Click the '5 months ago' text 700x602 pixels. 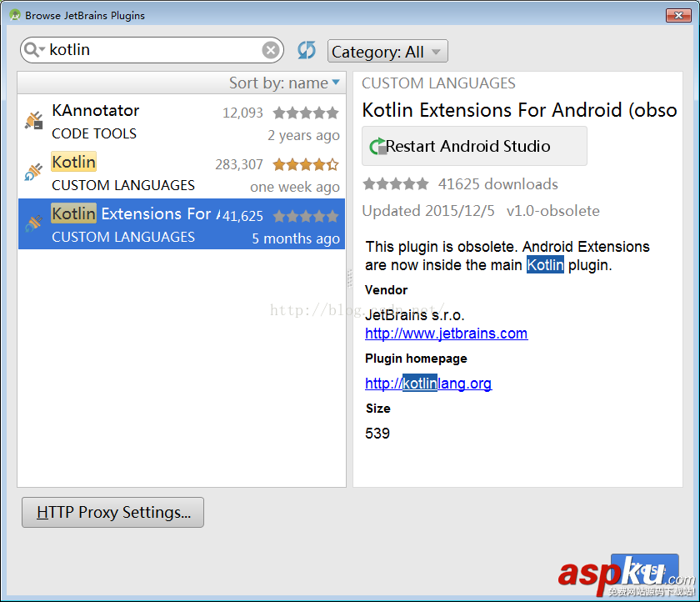pos(296,239)
